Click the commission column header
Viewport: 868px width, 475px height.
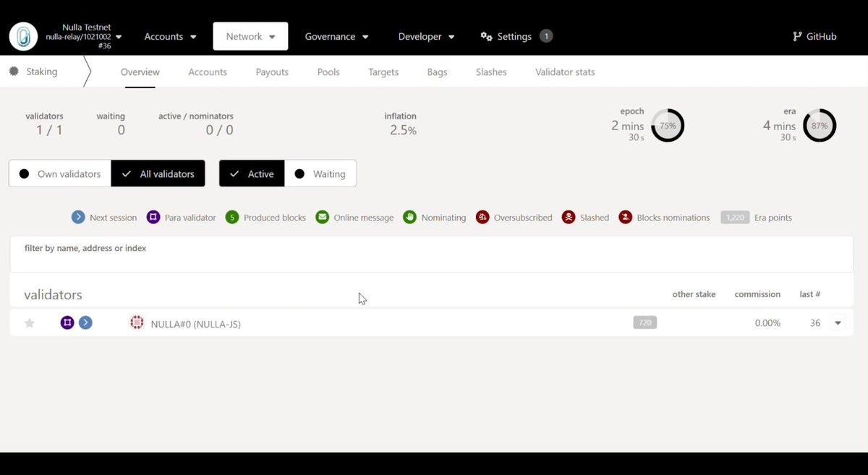(757, 294)
